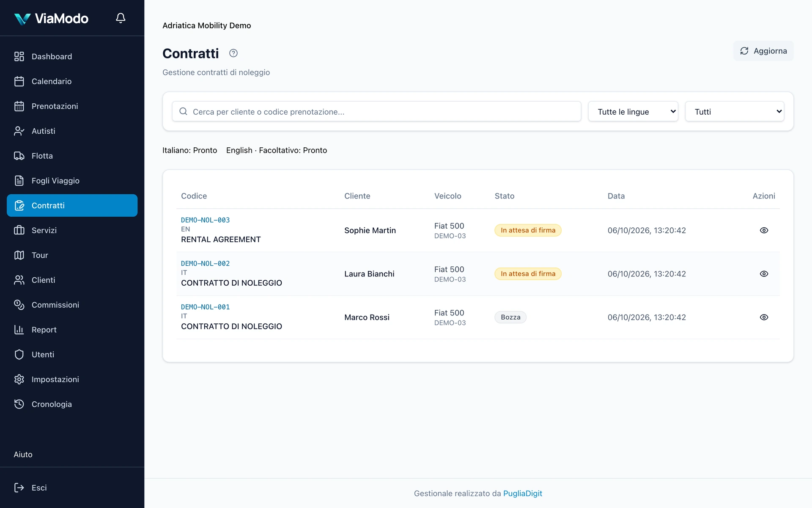812x508 pixels.
Task: Click the Dashboard grid icon
Action: click(x=19, y=56)
